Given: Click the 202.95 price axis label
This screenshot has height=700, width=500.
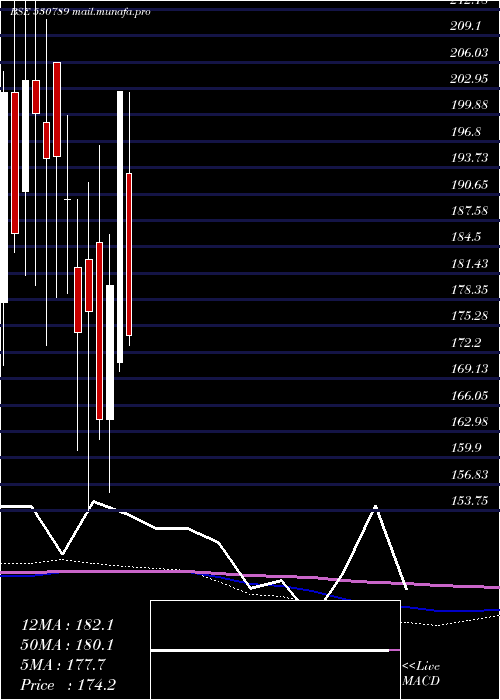Looking at the screenshot, I should 470,79.
